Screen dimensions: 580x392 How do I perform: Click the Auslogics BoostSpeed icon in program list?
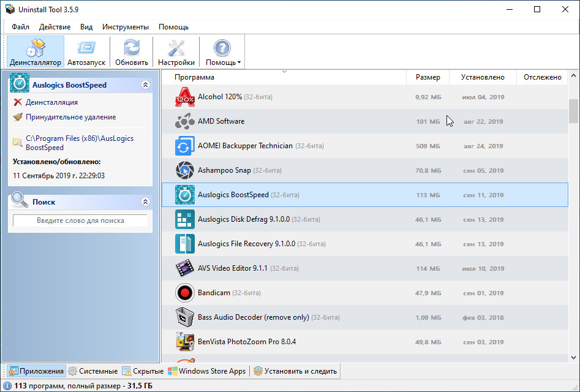pos(184,195)
